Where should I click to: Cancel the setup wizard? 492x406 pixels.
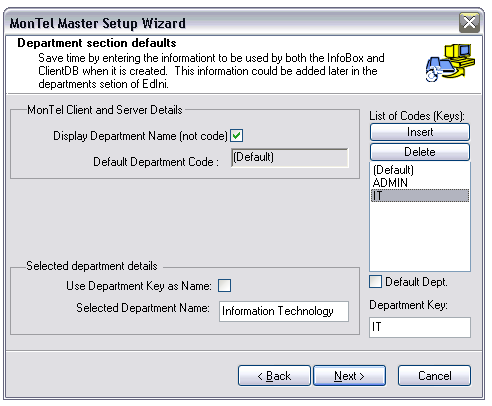(434, 376)
